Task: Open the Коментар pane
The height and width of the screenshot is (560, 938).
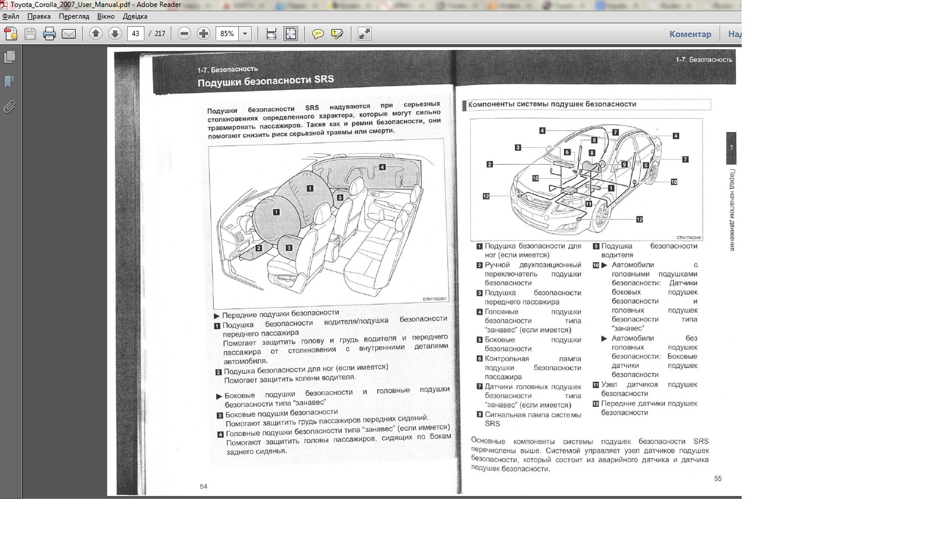Action: [690, 34]
